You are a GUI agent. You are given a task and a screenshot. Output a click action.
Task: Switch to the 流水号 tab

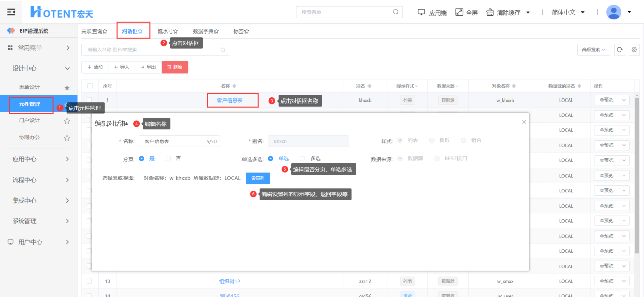[x=167, y=31]
